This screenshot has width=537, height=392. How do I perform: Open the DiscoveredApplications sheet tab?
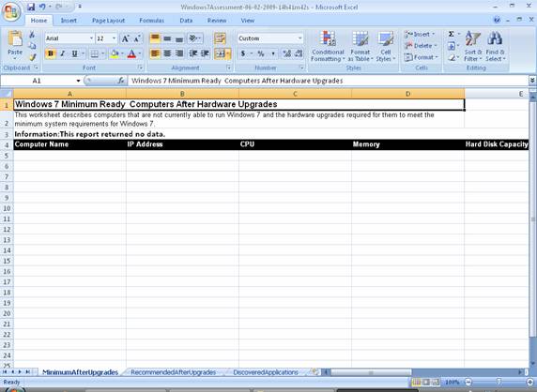click(x=266, y=372)
